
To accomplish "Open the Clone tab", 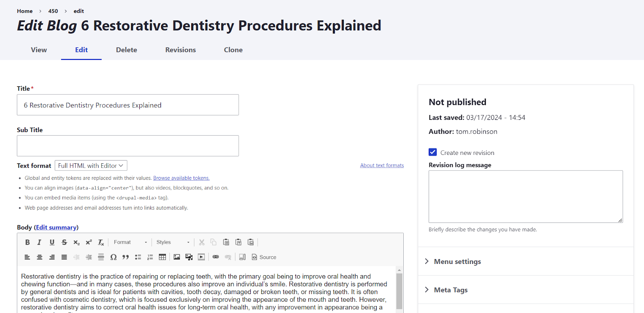I will pyautogui.click(x=233, y=50).
